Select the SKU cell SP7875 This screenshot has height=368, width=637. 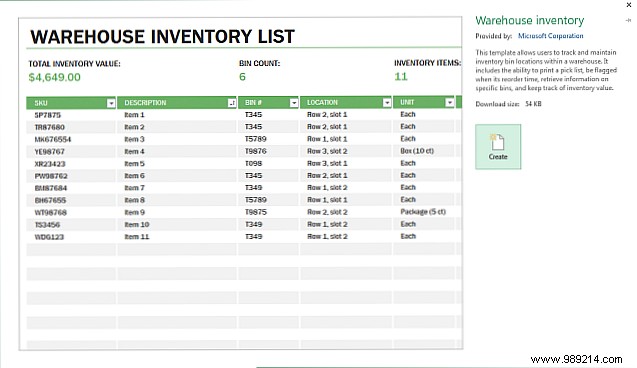pyautogui.click(x=48, y=115)
